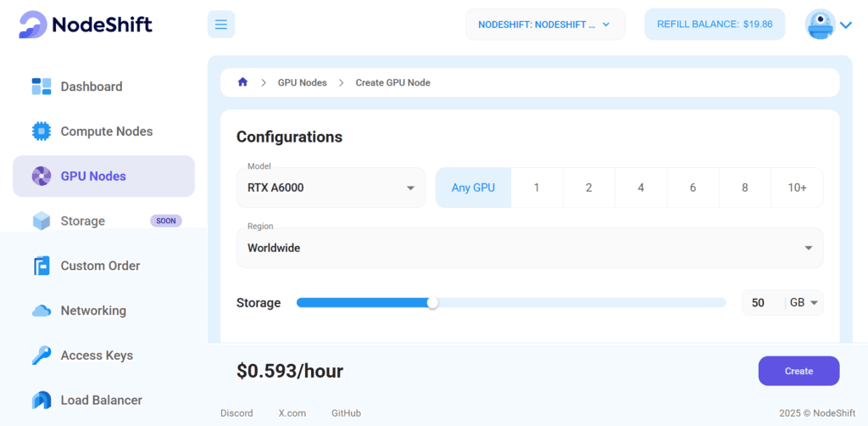This screenshot has width=868, height=426.
Task: Open the Model dropdown showing RTX A6000
Action: point(331,188)
